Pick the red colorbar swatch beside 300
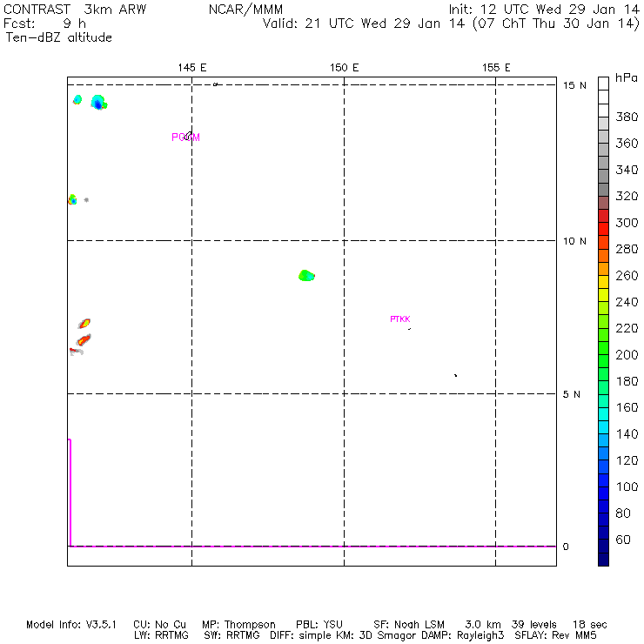Viewport: 644px width, 644px height. pyautogui.click(x=603, y=229)
